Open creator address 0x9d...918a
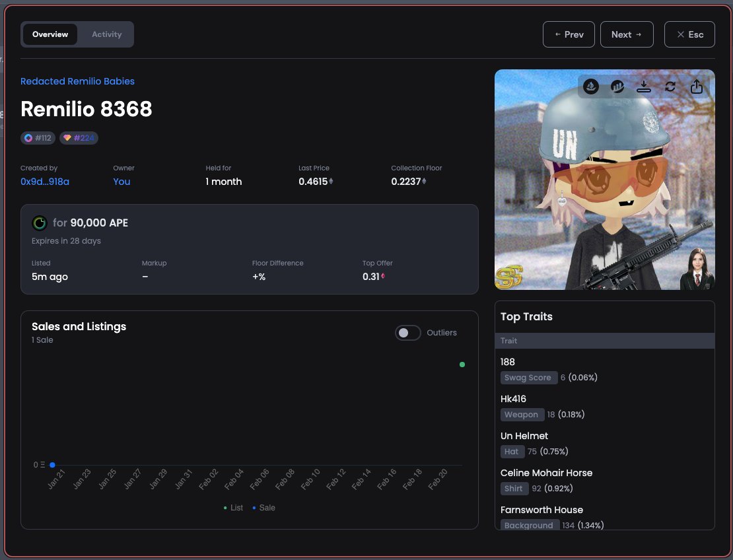Screen dimensions: 733x560 (45, 182)
